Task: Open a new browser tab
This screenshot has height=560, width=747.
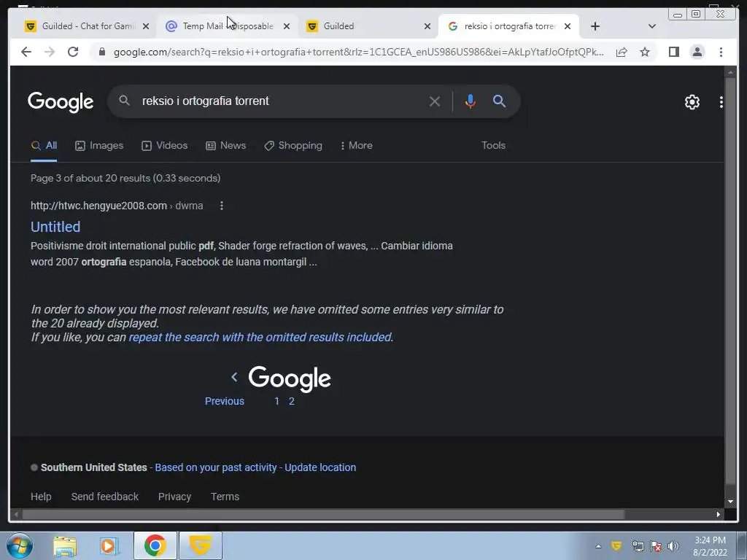Action: 595,26
